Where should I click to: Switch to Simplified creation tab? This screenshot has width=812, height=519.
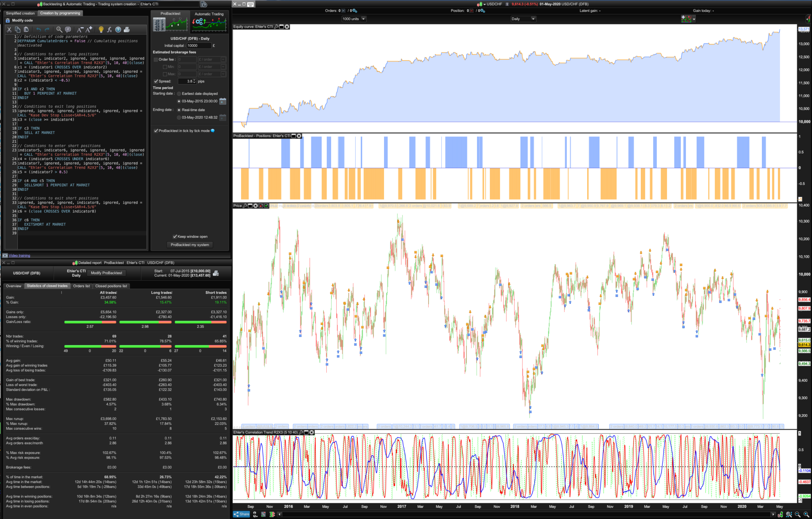click(20, 13)
